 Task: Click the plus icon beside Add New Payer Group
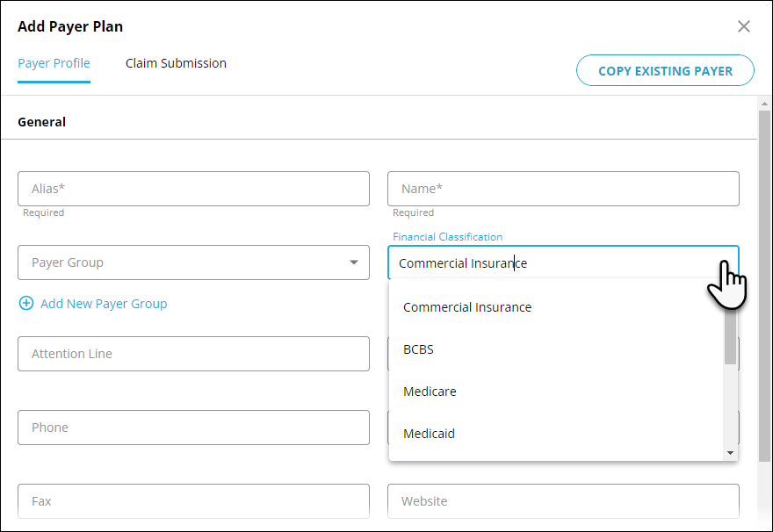[x=26, y=303]
